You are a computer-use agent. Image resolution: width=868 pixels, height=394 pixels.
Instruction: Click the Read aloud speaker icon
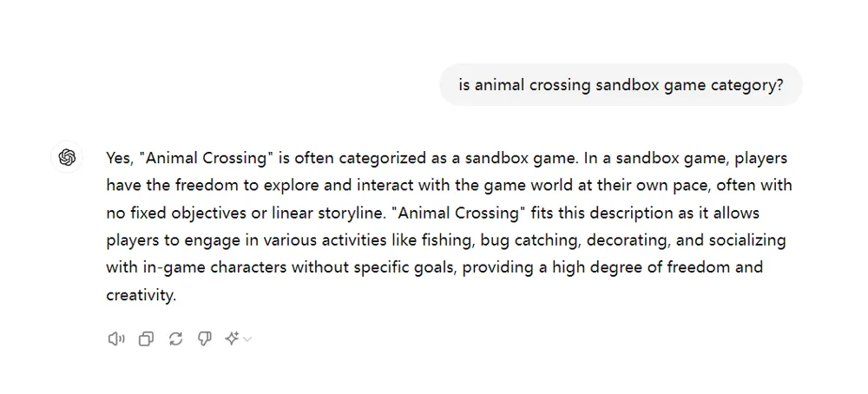click(x=115, y=338)
